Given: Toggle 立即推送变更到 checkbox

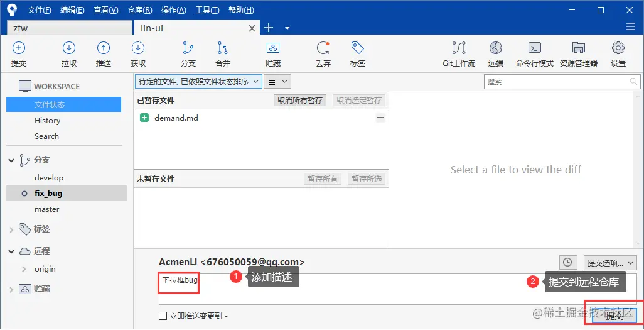Looking at the screenshot, I should [163, 316].
